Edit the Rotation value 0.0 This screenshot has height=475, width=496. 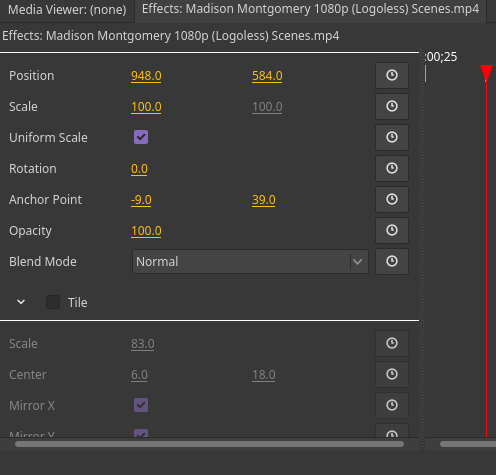click(139, 169)
